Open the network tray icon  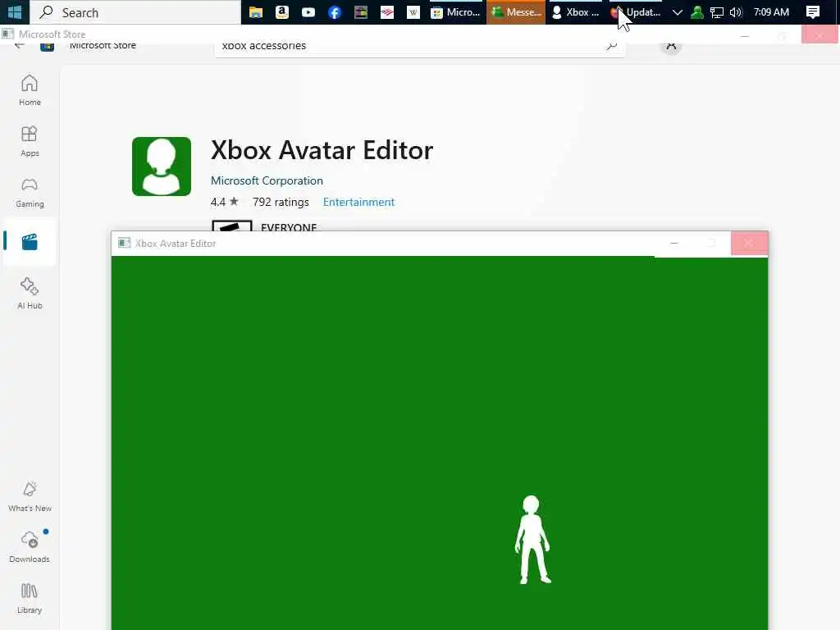pos(717,12)
